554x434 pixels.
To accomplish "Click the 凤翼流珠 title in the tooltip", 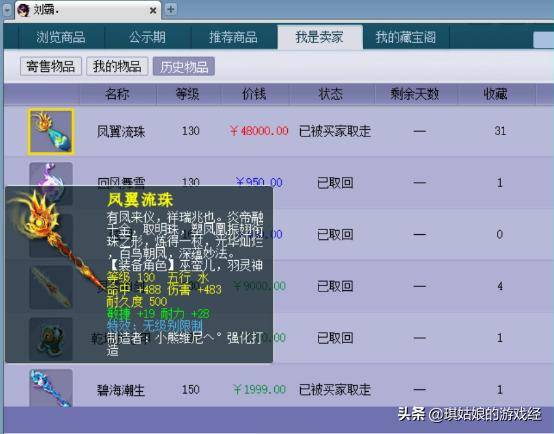I will 140,200.
